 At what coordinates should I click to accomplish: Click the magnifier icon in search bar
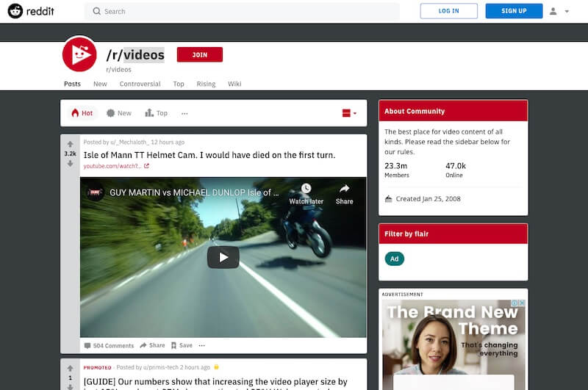[97, 11]
